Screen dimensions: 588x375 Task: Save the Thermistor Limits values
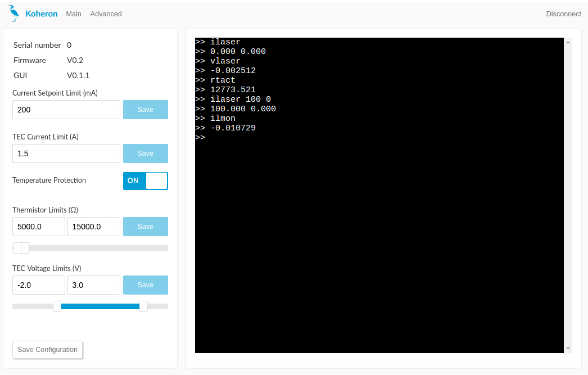pos(146,227)
